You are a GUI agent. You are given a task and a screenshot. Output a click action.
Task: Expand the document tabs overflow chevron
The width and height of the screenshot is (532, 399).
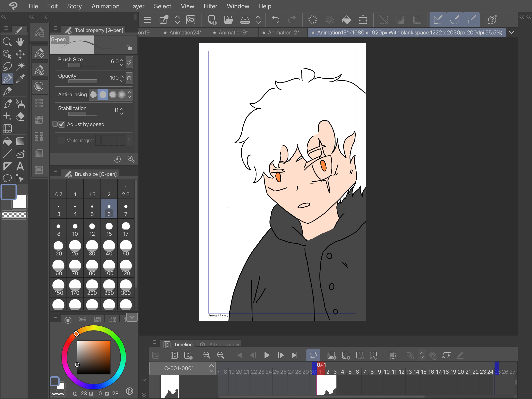[512, 33]
